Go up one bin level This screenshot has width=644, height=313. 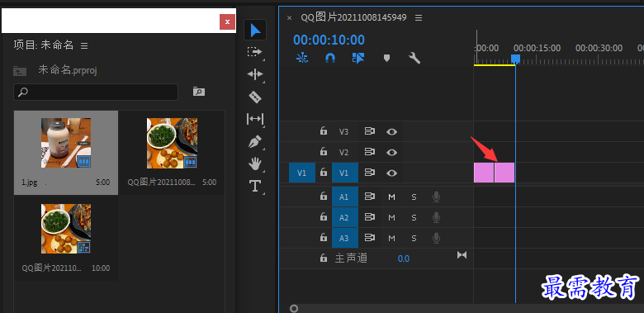click(x=20, y=71)
